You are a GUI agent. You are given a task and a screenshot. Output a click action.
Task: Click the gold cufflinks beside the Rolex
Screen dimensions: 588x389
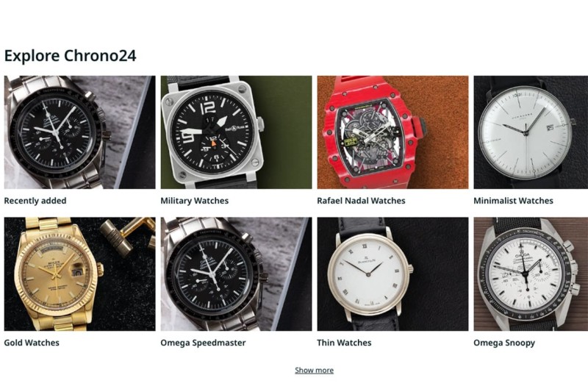point(127,235)
